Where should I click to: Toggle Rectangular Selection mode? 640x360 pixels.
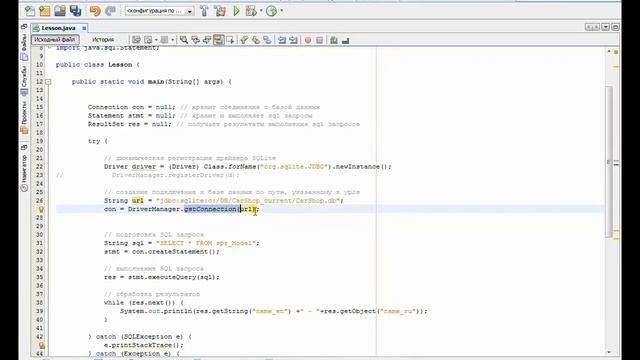coord(230,40)
